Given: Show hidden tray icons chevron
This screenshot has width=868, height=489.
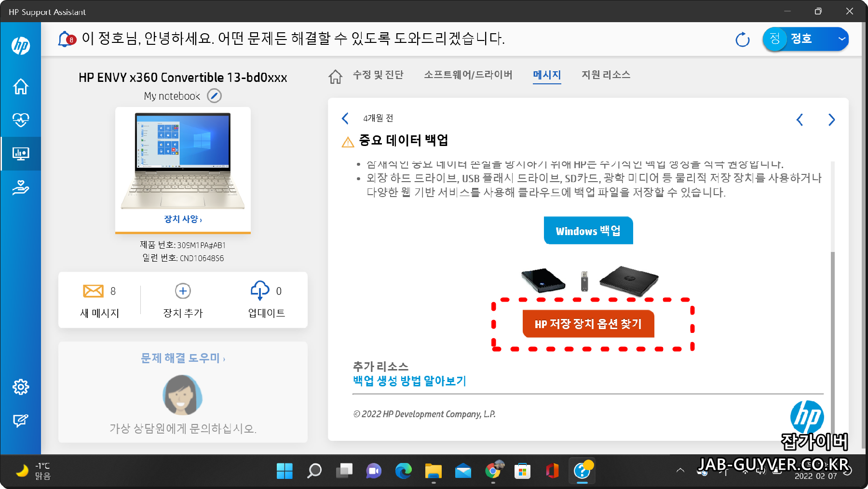Looking at the screenshot, I should tap(680, 470).
